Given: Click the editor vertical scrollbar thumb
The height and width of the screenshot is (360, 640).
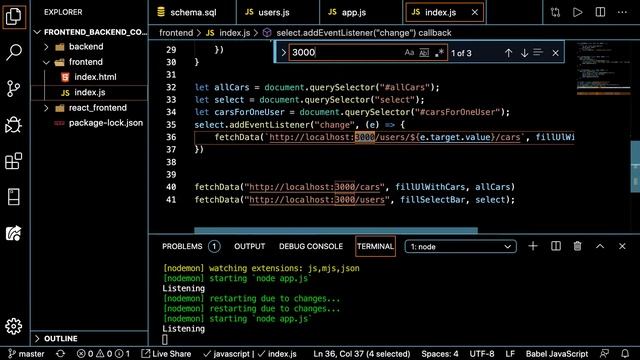Looking at the screenshot, I should click(635, 167).
